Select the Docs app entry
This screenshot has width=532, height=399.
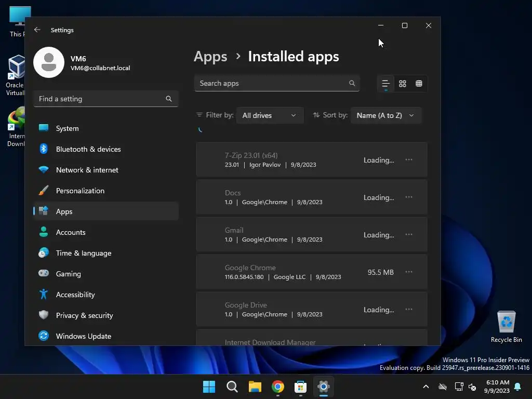click(312, 197)
